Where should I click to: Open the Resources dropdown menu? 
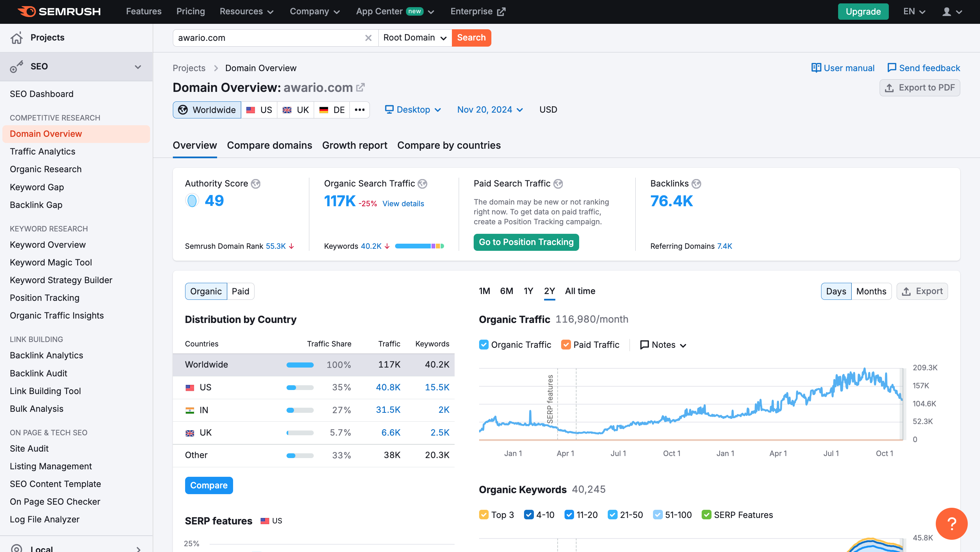coord(246,12)
